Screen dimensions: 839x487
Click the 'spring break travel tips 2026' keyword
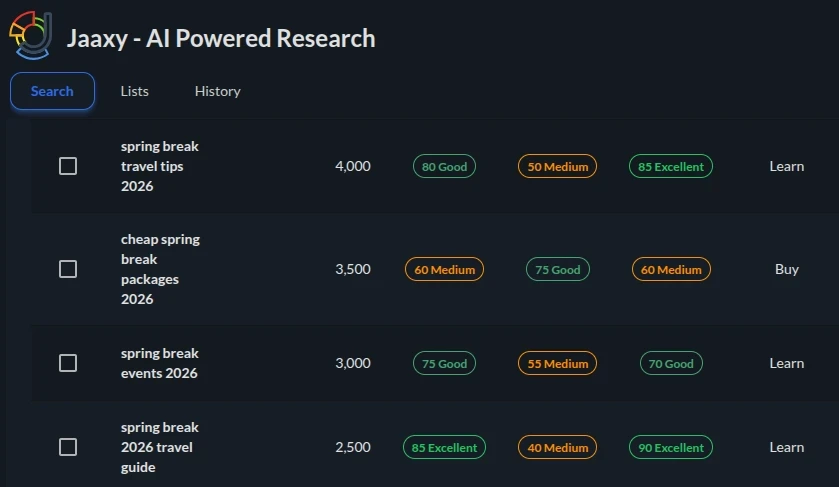(160, 166)
